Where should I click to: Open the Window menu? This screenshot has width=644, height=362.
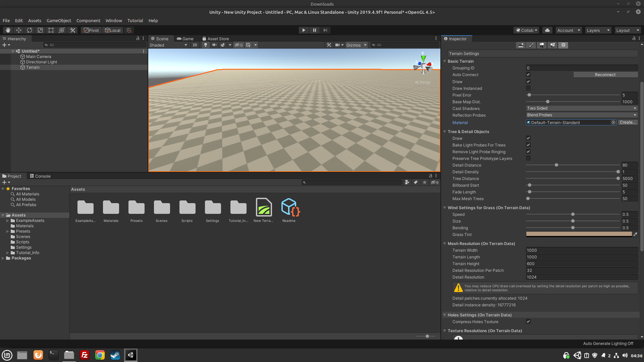click(114, 20)
